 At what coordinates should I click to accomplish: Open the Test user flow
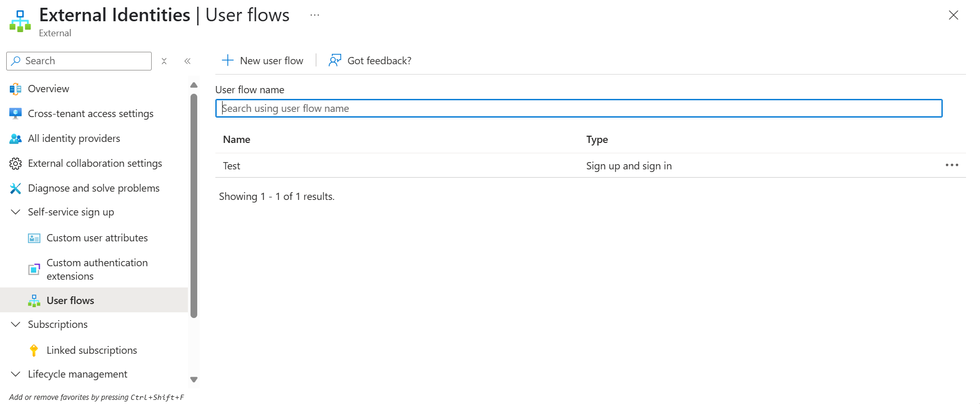pyautogui.click(x=232, y=166)
